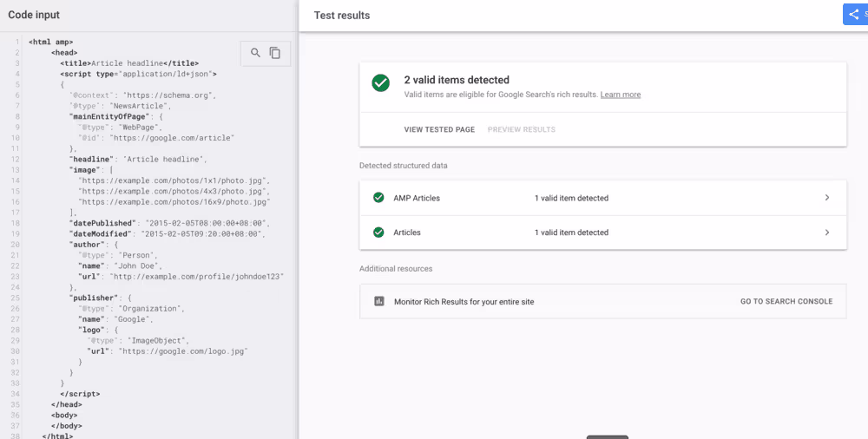
Task: Click the Test results header title
Action: [x=341, y=16]
